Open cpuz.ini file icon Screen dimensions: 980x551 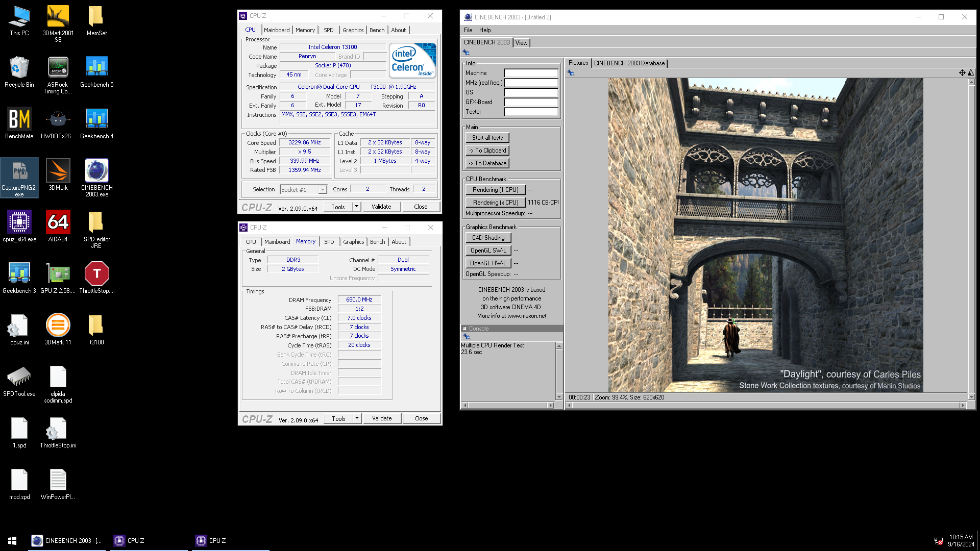19,330
